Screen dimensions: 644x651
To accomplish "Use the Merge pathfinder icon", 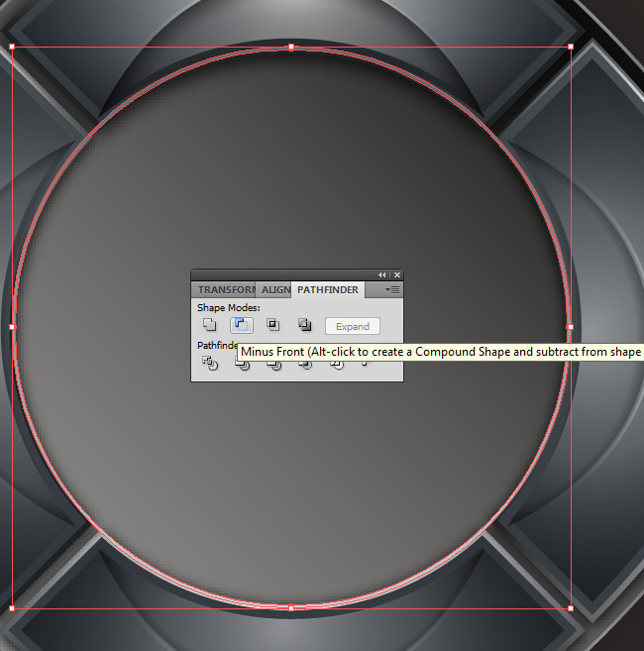I will click(x=273, y=364).
